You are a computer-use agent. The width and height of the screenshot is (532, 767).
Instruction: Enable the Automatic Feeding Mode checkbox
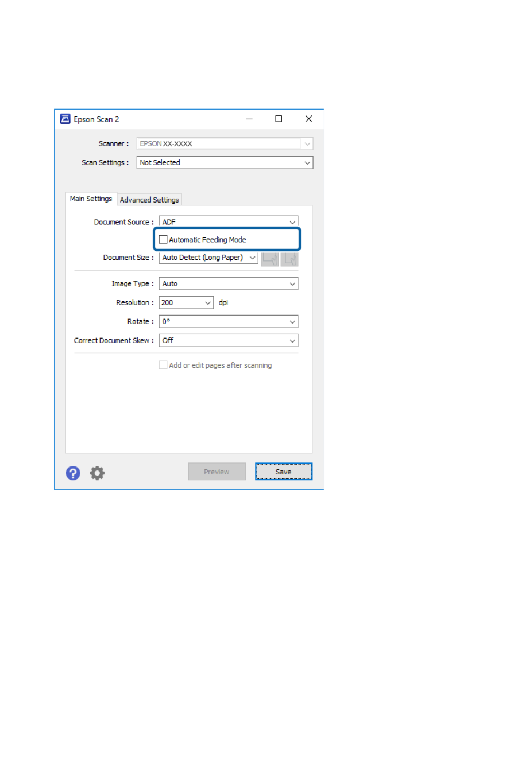[164, 240]
